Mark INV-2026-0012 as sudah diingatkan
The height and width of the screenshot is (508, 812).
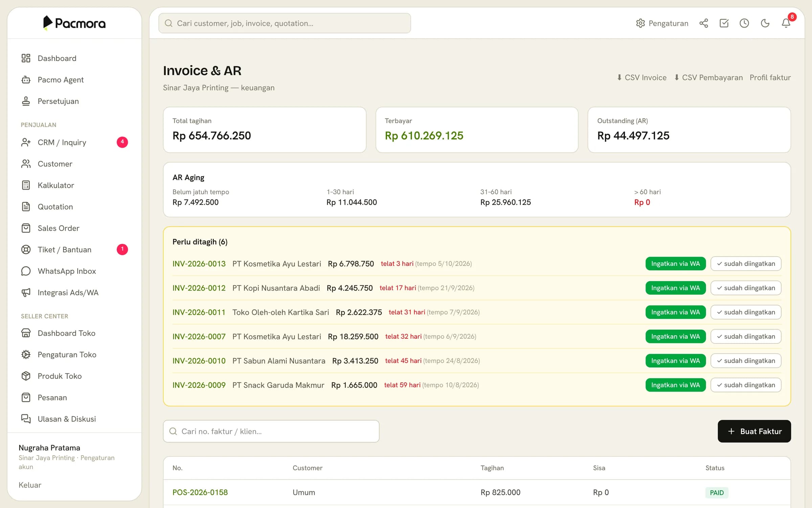pyautogui.click(x=746, y=288)
